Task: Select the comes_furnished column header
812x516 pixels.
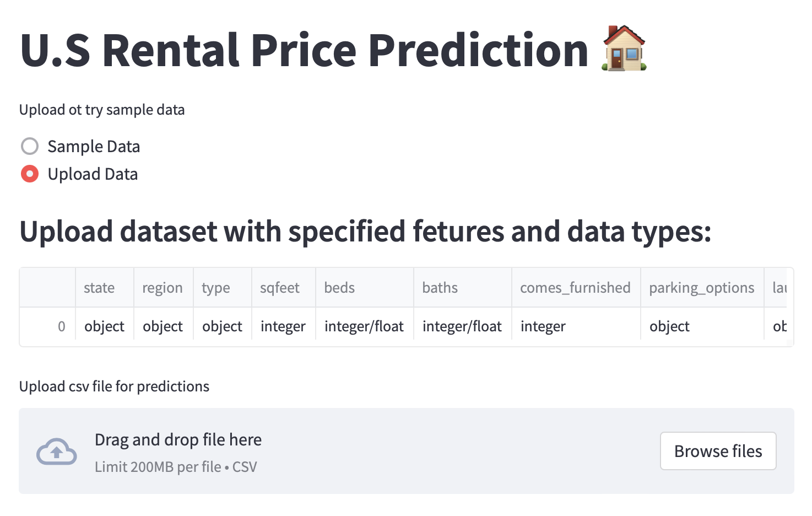Action: (x=575, y=287)
